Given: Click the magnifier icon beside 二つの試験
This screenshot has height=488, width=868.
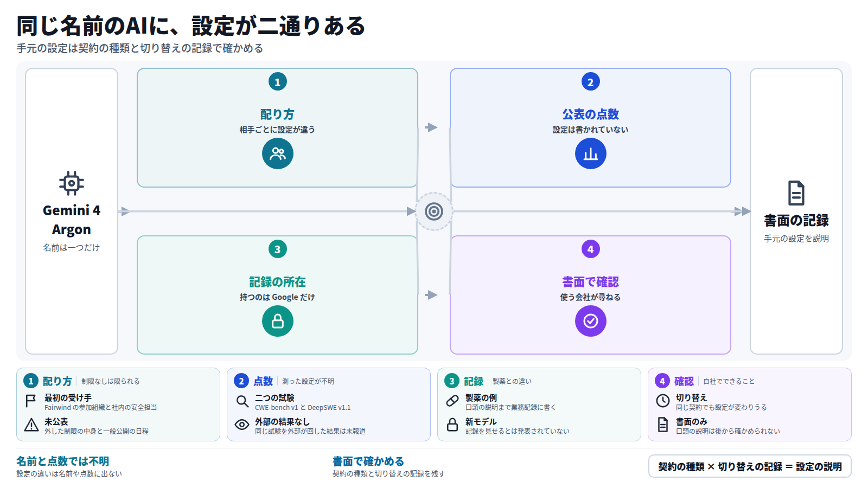Looking at the screenshot, I should point(242,401).
